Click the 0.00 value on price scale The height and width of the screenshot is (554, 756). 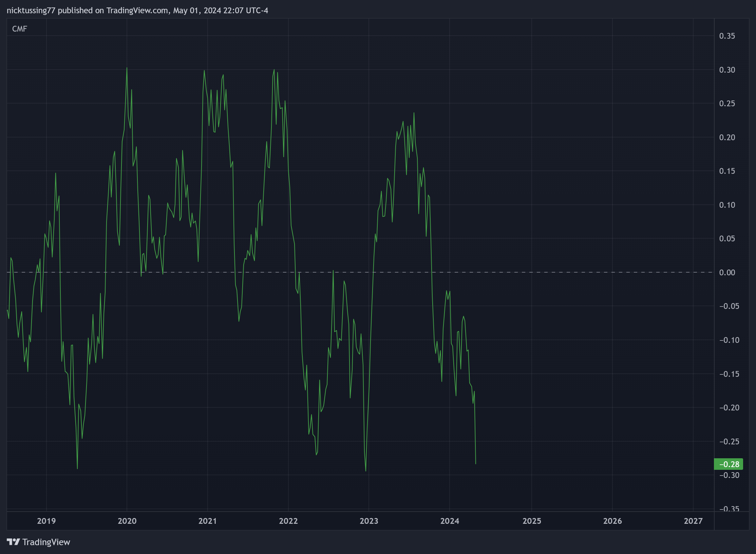click(727, 273)
